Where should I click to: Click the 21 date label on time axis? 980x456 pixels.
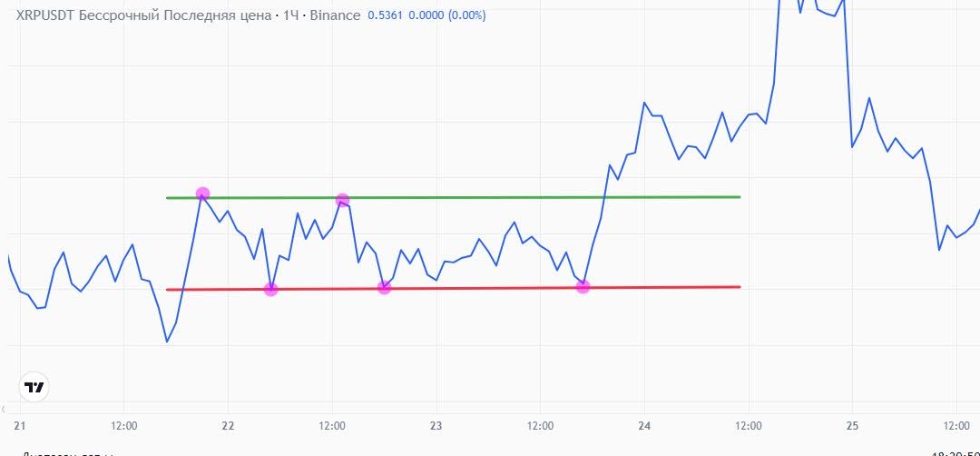19,426
